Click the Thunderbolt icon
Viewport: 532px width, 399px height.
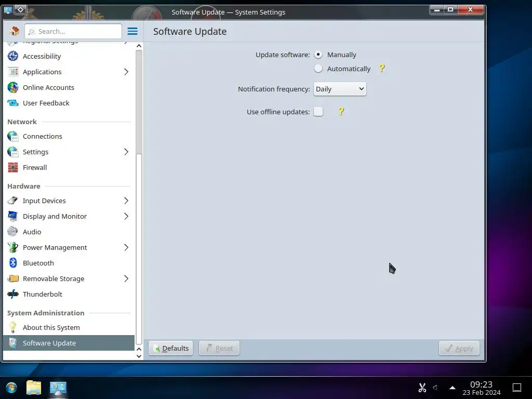pyautogui.click(x=13, y=294)
